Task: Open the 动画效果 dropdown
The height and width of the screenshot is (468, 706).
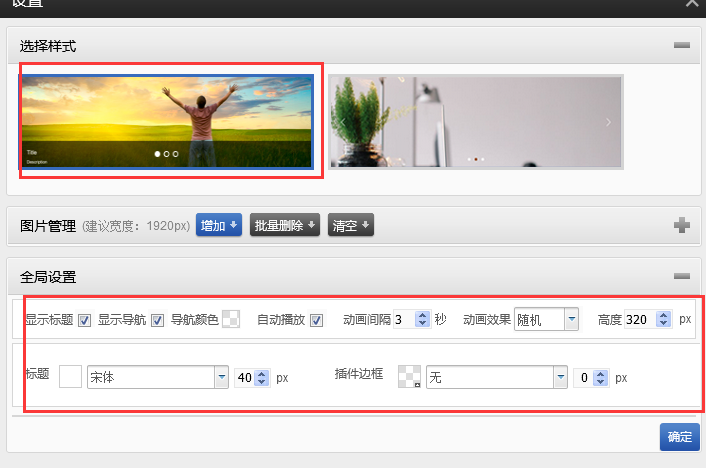Action: pos(546,320)
